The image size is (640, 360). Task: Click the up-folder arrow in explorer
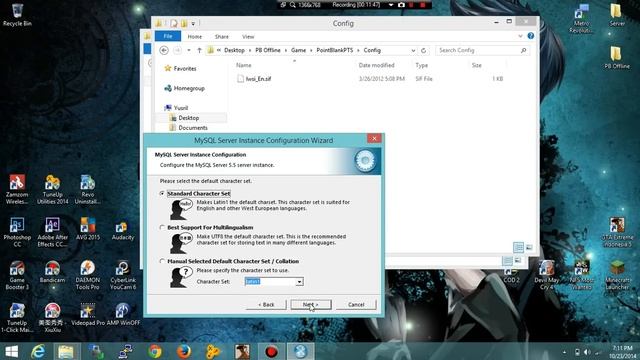point(199,50)
